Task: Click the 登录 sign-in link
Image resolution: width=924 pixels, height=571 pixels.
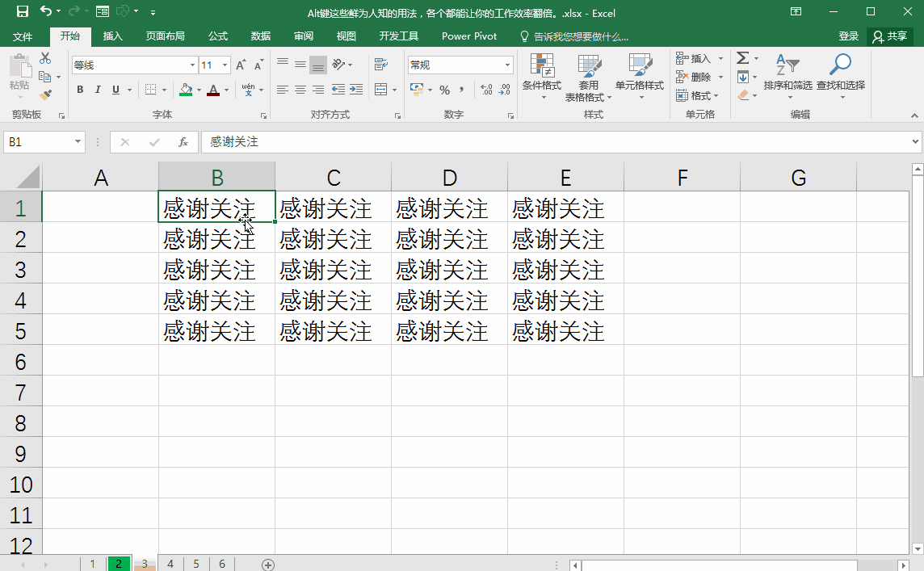Action: [x=847, y=36]
